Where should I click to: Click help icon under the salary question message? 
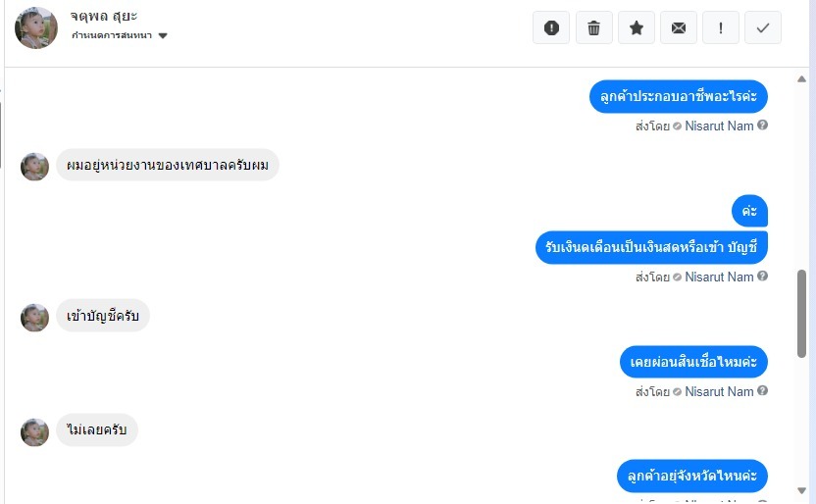[x=762, y=277]
